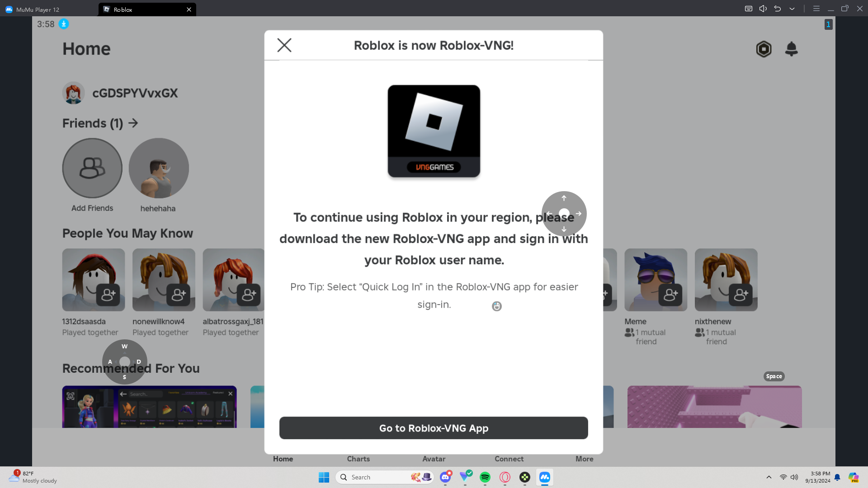The height and width of the screenshot is (488, 868).
Task: Open the cGDSPYVvxGX profile avatar
Action: pyautogui.click(x=73, y=93)
